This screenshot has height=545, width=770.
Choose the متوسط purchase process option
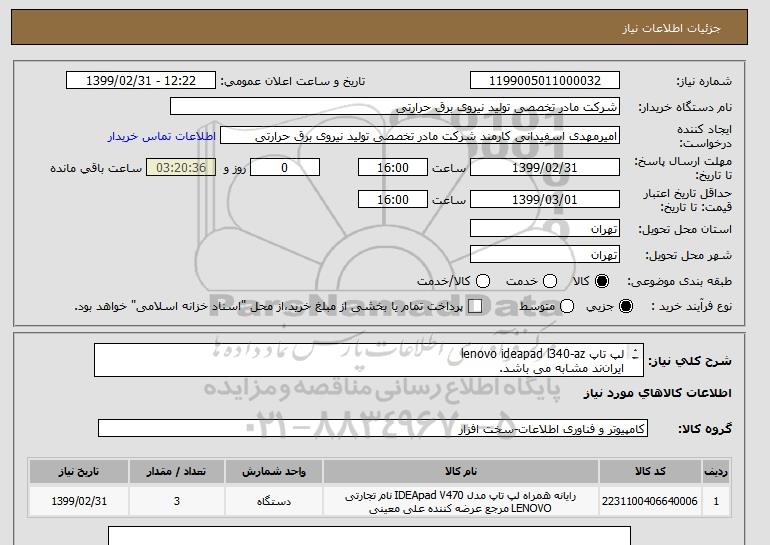[x=567, y=306]
